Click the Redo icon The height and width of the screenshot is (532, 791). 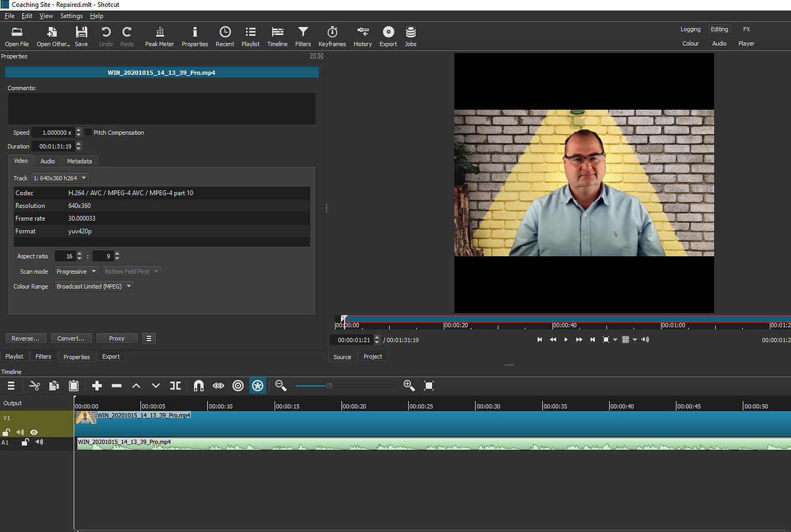point(127,37)
